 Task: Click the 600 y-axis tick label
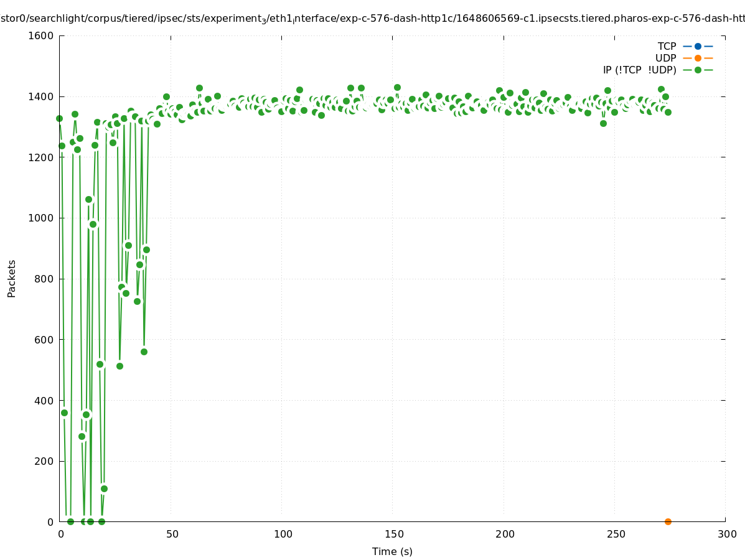pos(45,339)
